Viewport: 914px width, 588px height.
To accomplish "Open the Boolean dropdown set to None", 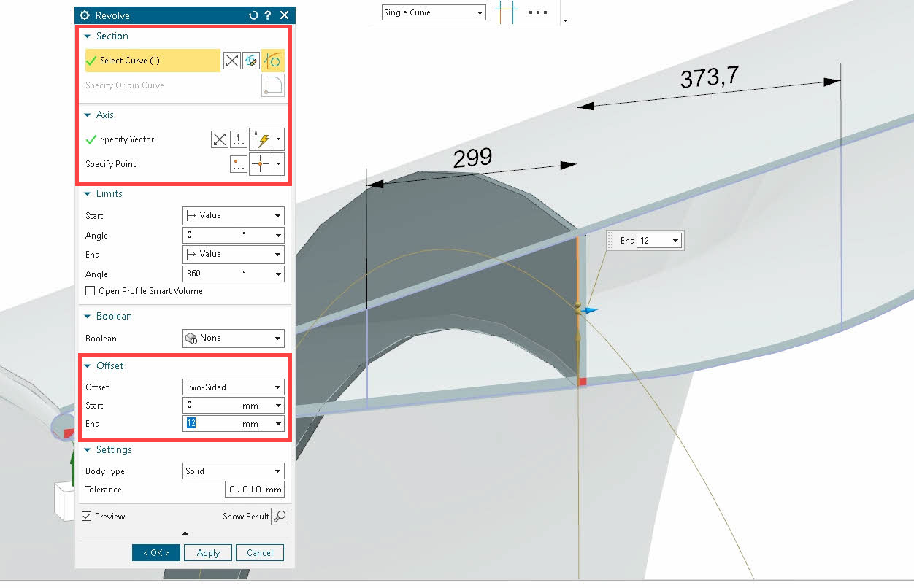I will [233, 339].
